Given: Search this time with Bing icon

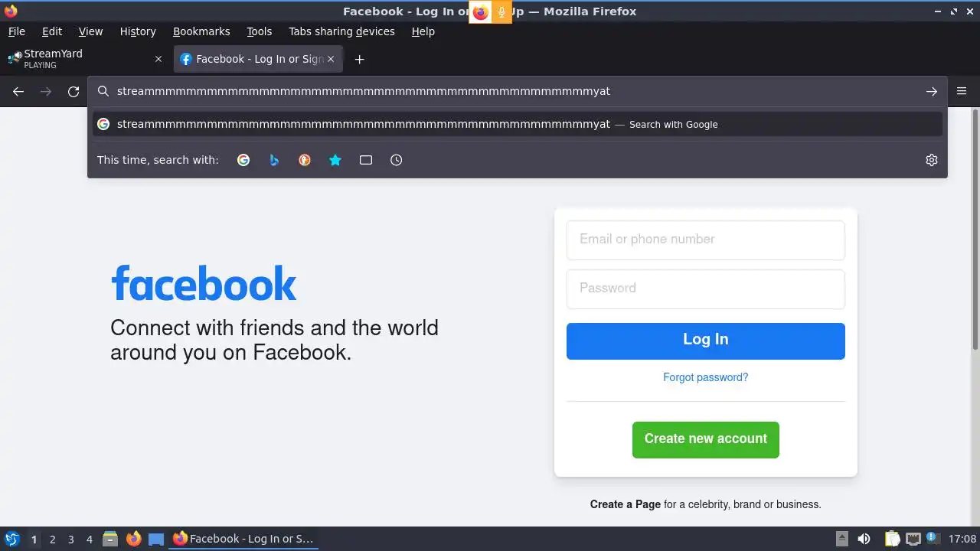Looking at the screenshot, I should pos(274,160).
